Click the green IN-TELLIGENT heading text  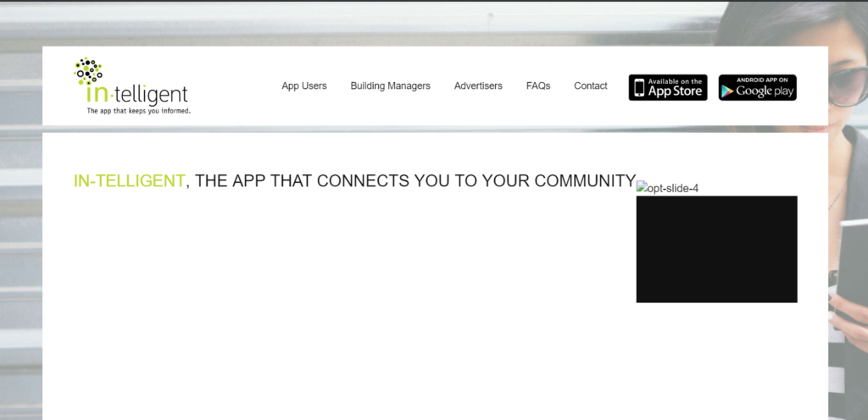click(129, 180)
